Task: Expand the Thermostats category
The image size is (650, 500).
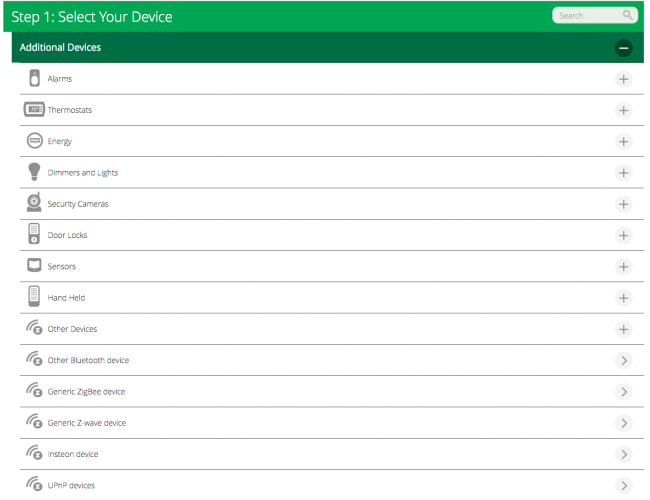Action: coord(623,110)
